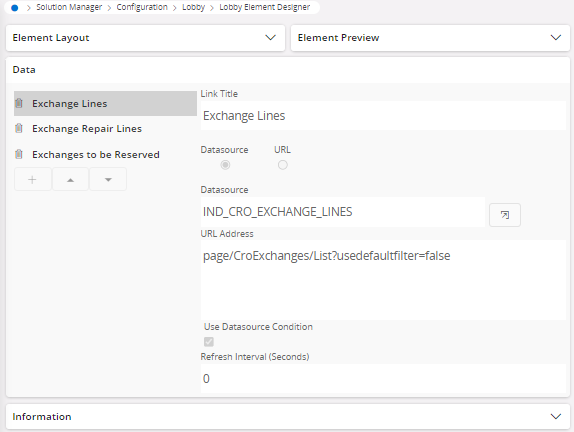Click the URL Address text area
Viewport: 574px width, 432px height.
[383, 280]
